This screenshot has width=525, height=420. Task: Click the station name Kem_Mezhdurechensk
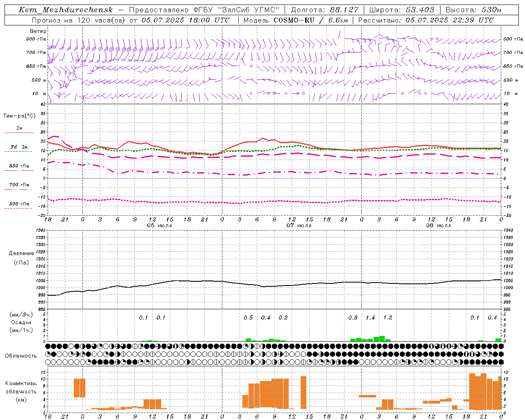[66, 10]
